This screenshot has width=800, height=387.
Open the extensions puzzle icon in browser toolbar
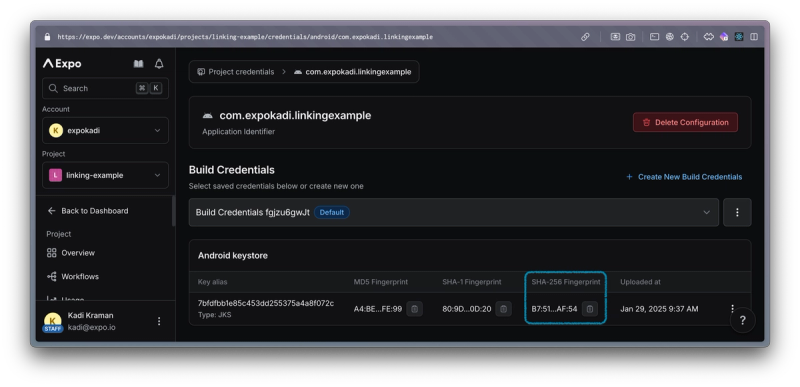click(709, 37)
